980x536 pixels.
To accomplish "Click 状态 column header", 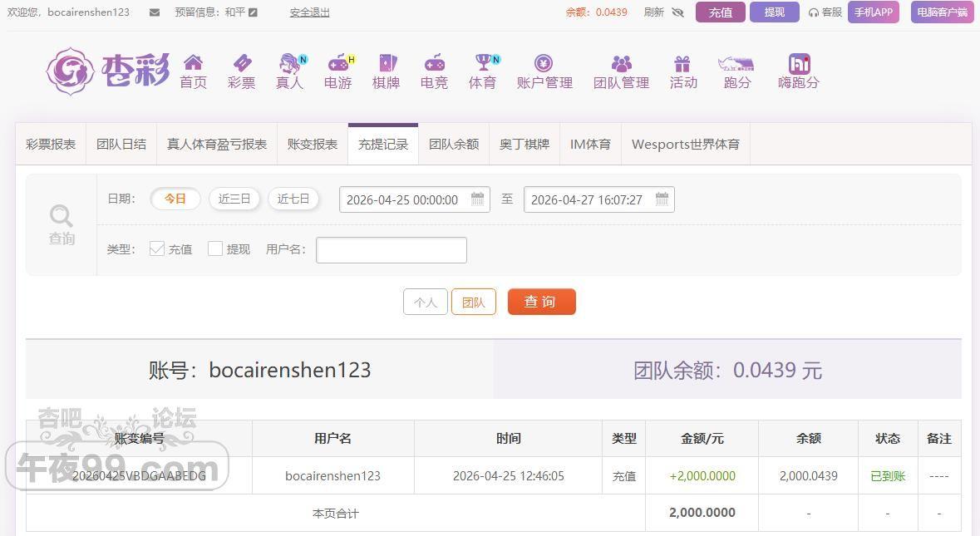I will pos(888,439).
